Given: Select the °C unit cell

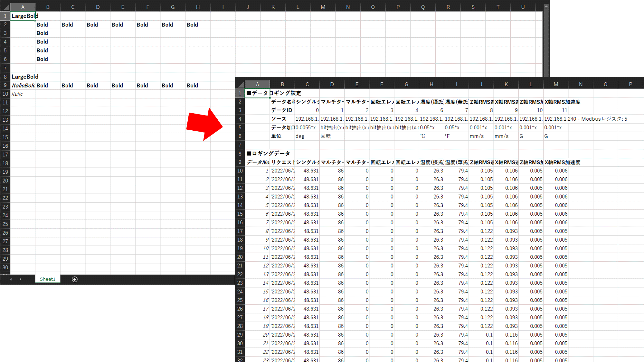Looking at the screenshot, I should coord(431,136).
